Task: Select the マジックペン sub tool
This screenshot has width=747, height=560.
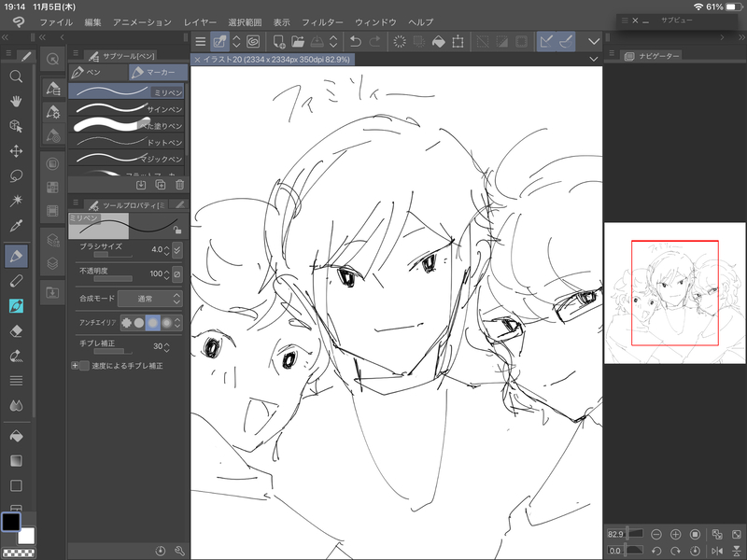Action: pos(126,158)
